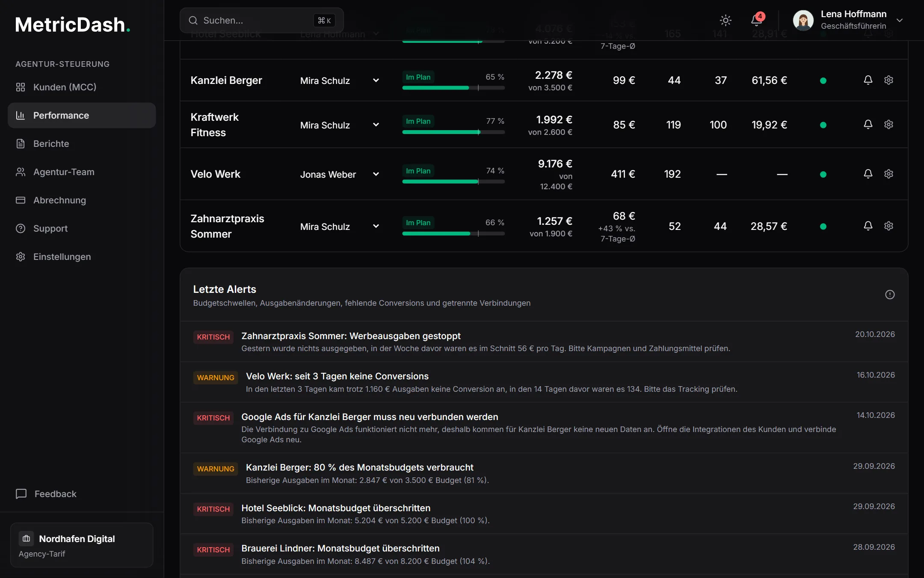Click the Velo Werk client name

point(215,174)
